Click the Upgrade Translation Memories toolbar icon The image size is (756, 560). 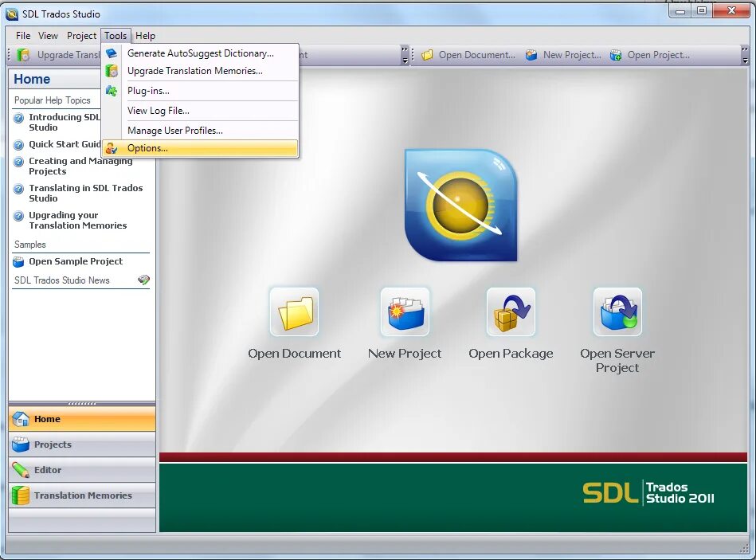[23, 55]
